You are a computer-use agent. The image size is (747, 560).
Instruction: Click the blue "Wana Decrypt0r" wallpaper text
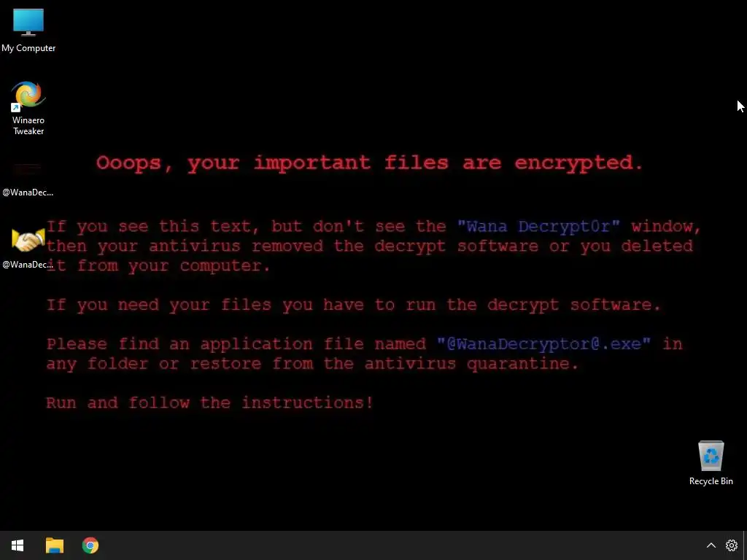(538, 226)
